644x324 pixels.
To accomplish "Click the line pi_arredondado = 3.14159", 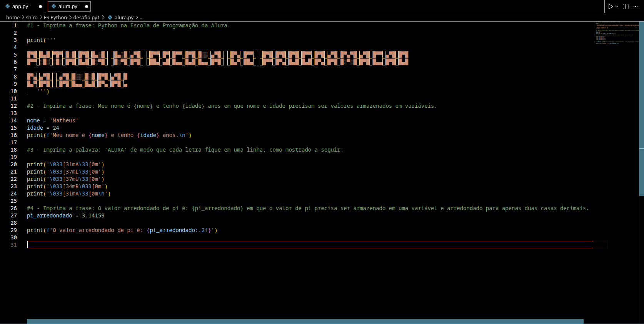I will 66,215.
